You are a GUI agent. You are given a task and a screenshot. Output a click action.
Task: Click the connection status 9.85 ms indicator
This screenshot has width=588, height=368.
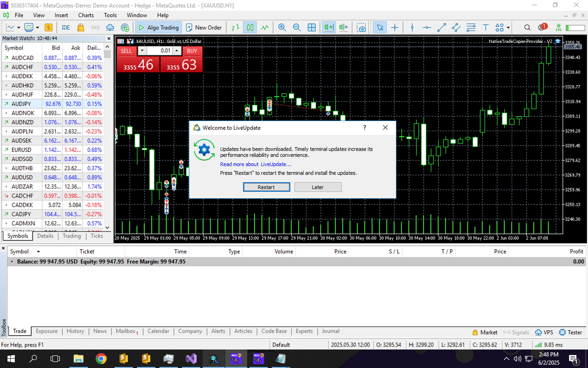[549, 345]
